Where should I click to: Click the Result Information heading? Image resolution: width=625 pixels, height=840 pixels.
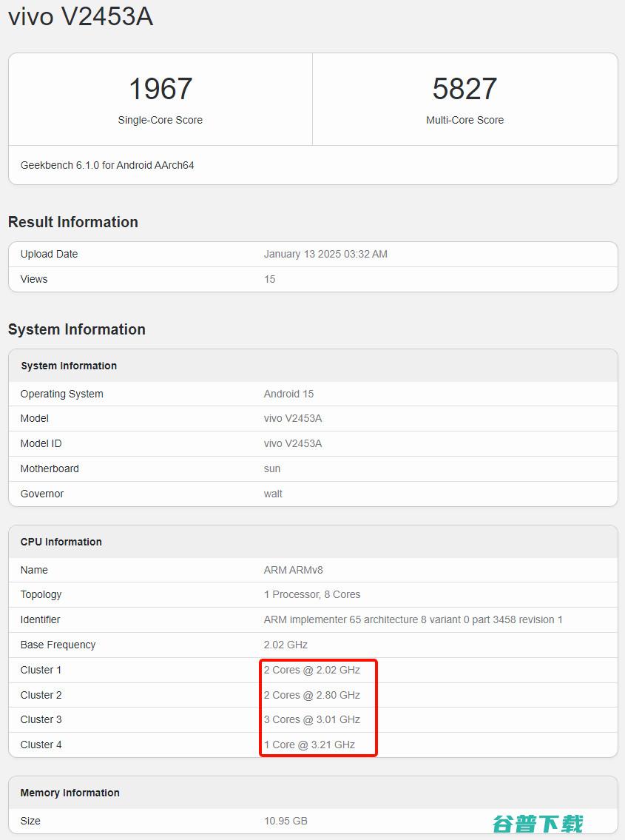pyautogui.click(x=72, y=222)
